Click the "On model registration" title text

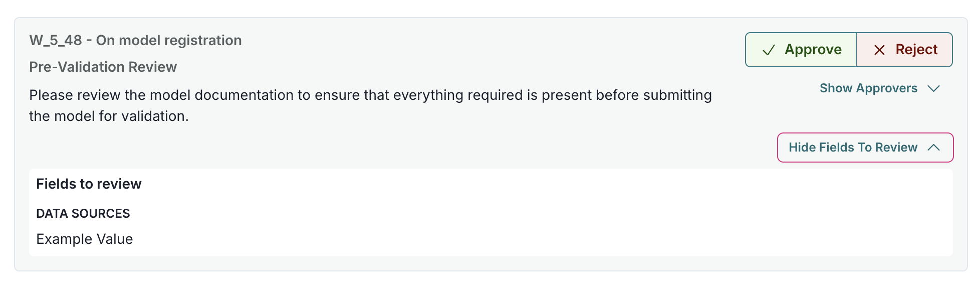[x=169, y=41]
